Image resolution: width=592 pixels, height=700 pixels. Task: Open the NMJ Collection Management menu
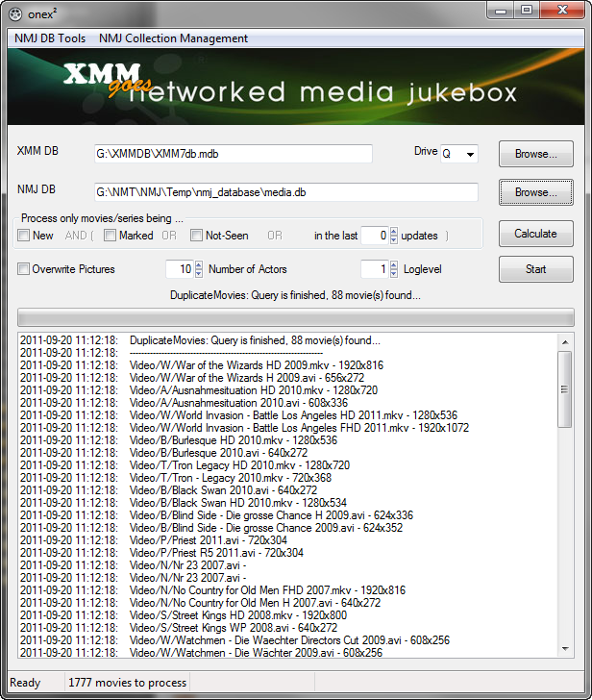coord(173,38)
